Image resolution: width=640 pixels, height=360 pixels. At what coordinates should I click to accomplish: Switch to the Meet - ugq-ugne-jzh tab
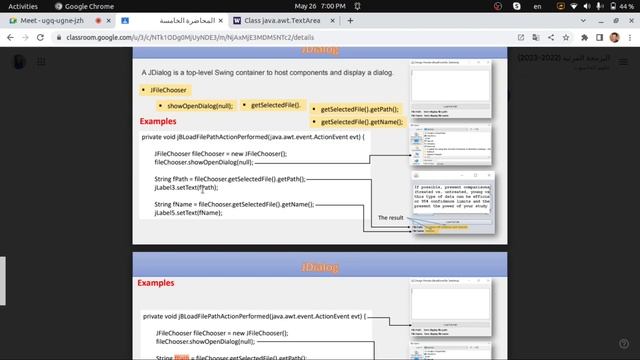[52, 20]
